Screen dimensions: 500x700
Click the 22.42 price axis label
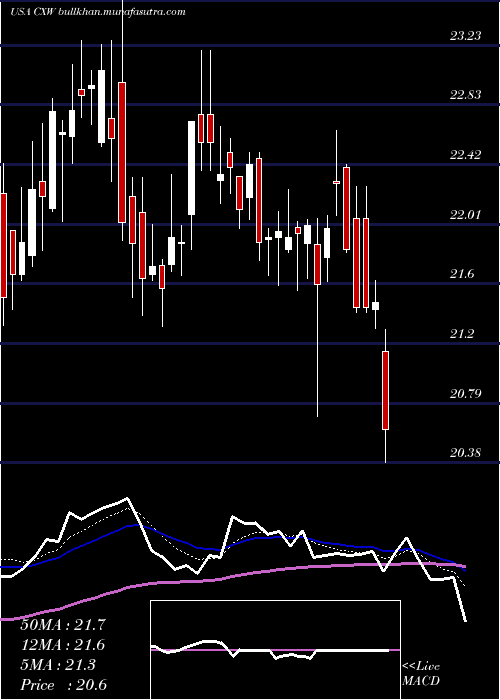point(466,155)
